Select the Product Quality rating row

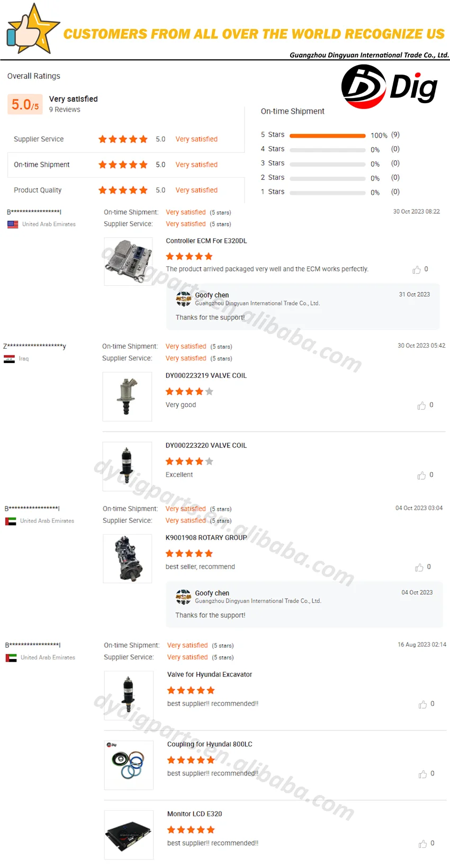click(x=126, y=190)
